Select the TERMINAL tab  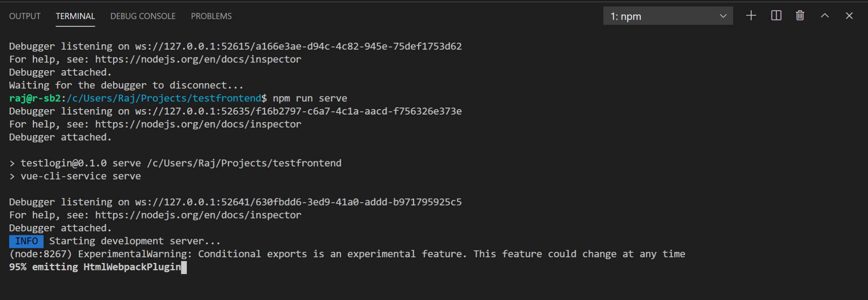[75, 16]
